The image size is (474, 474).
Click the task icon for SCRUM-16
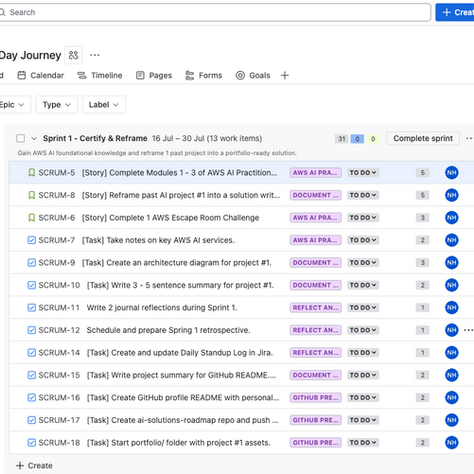32,398
